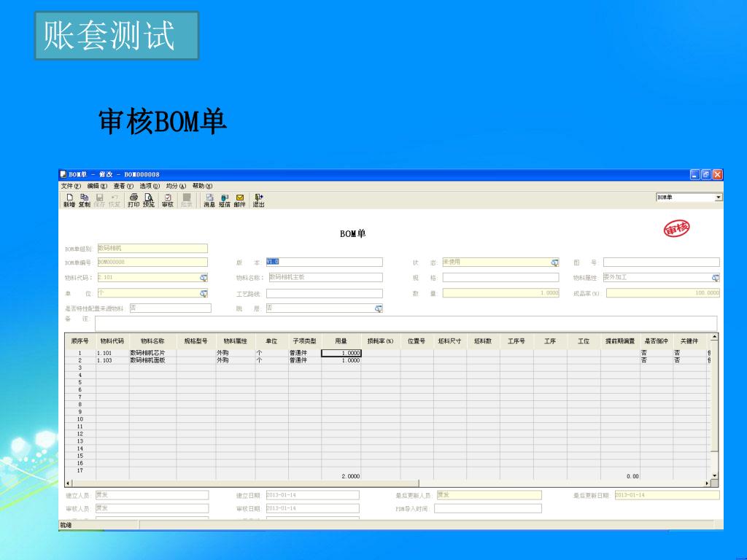Screen dimensions: 747x560
Task: Click the grid's vertical scrollbar up arrow
Action: point(714,337)
